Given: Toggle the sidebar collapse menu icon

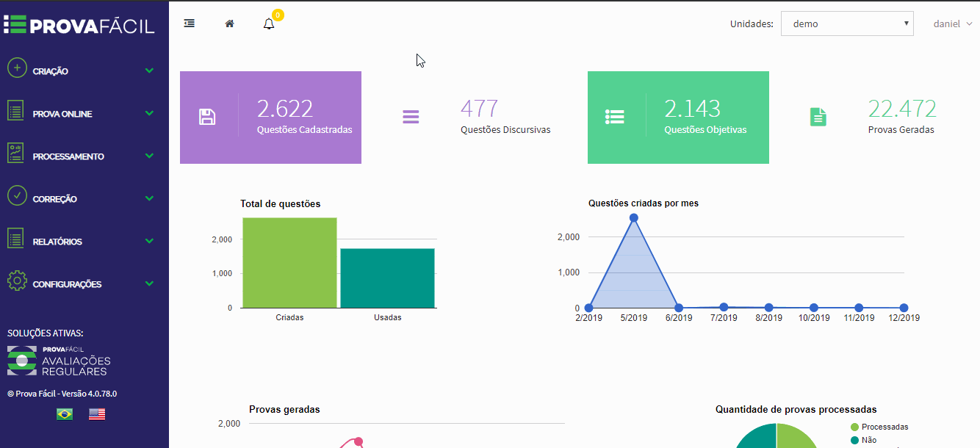Looking at the screenshot, I should pyautogui.click(x=190, y=24).
